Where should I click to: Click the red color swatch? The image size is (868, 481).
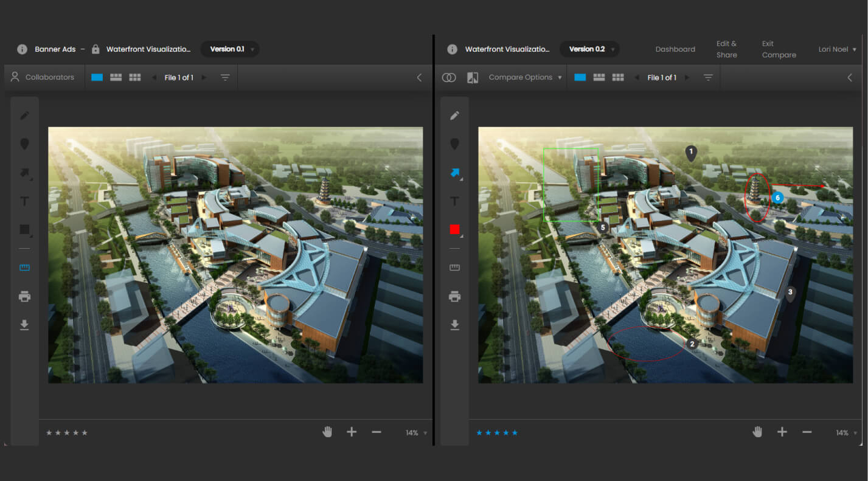454,229
